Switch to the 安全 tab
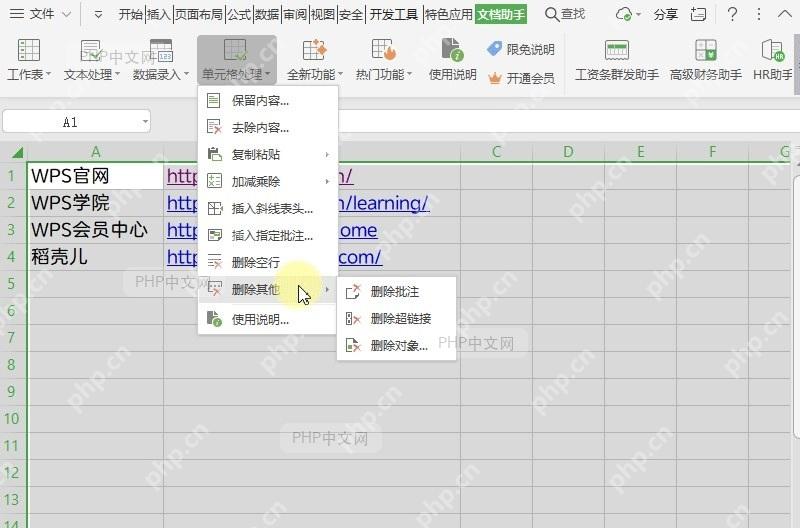 point(351,14)
